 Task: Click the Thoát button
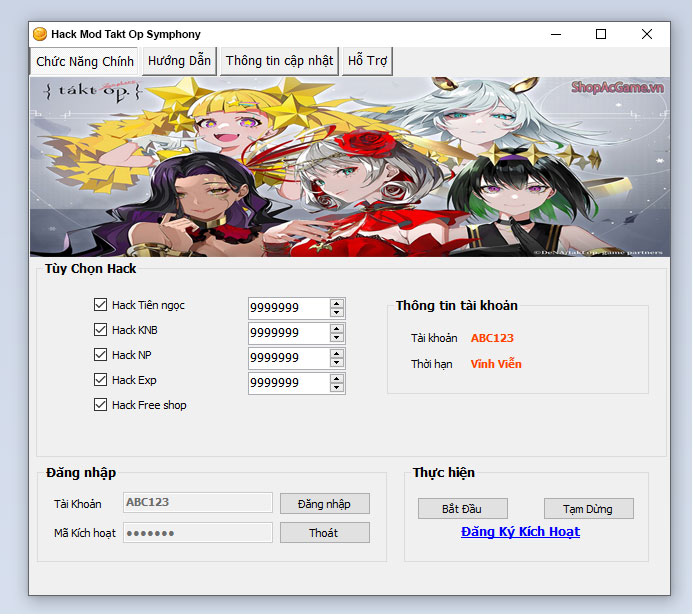325,533
